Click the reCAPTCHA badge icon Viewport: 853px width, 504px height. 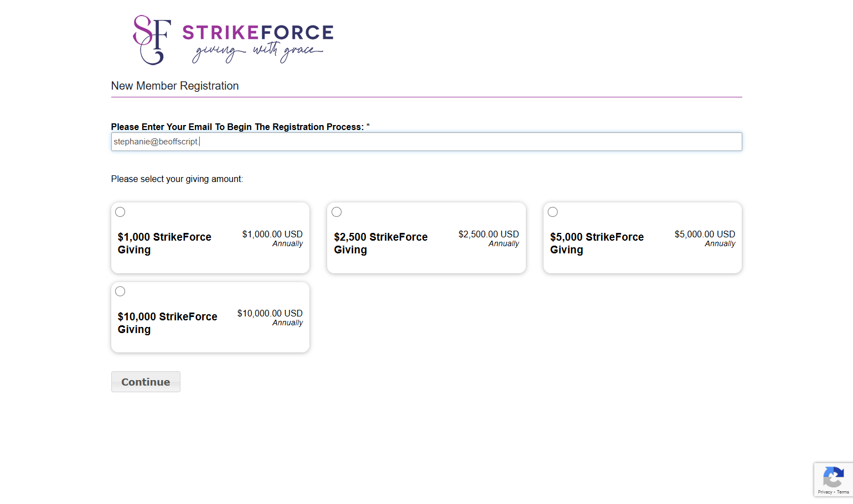833,477
